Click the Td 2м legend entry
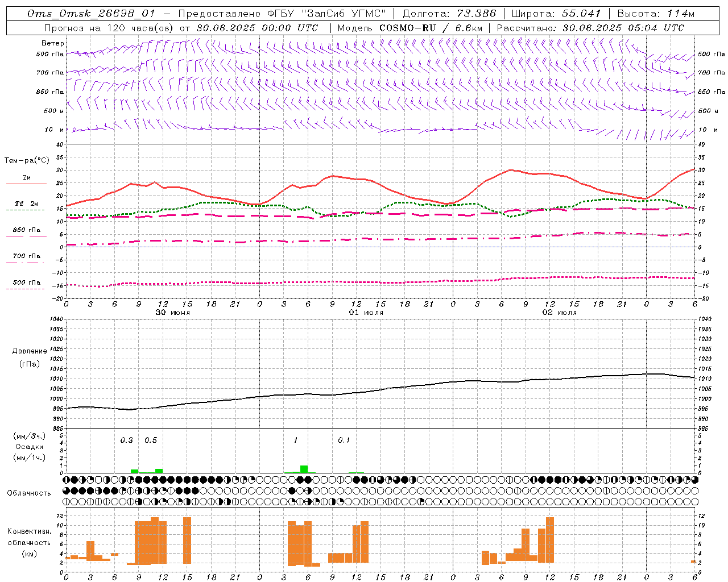 click(27, 203)
